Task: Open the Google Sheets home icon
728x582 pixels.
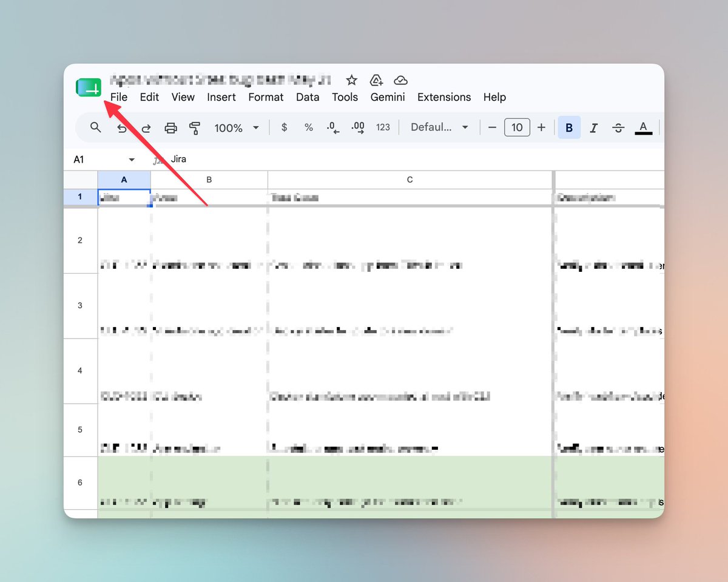Action: tap(89, 88)
